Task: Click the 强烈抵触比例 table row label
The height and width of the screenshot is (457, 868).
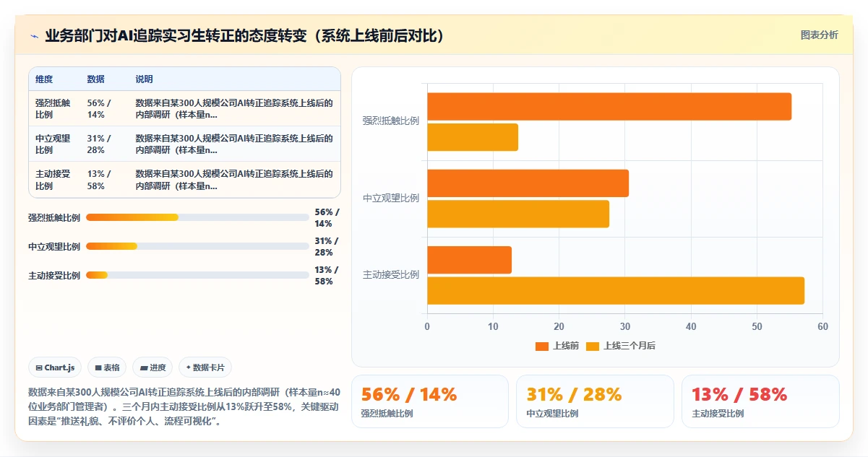Action: tap(53, 109)
